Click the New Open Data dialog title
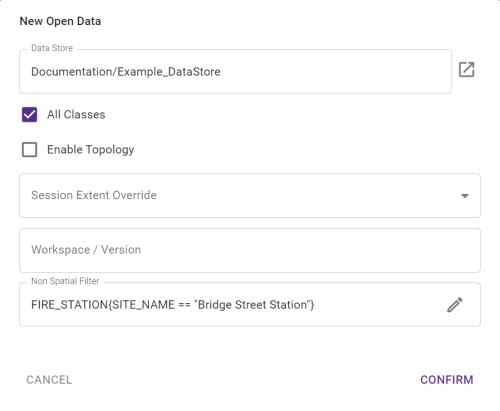The width and height of the screenshot is (500, 411). coord(60,21)
